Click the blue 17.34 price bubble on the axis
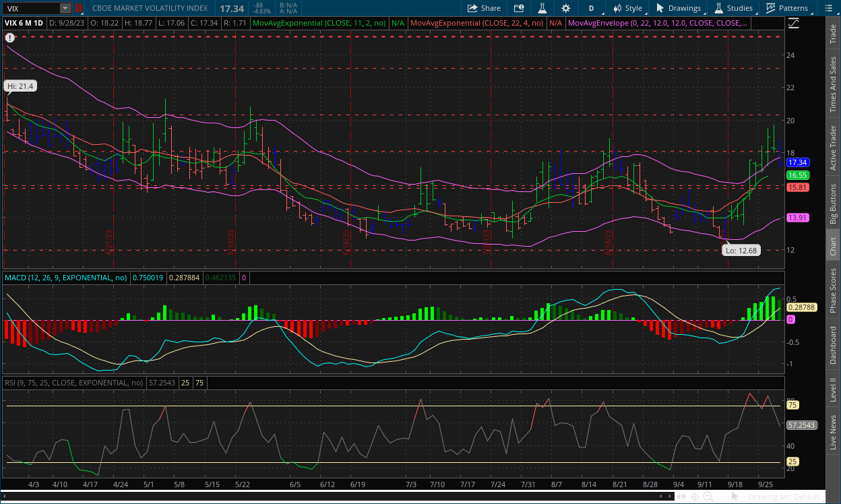 [798, 162]
